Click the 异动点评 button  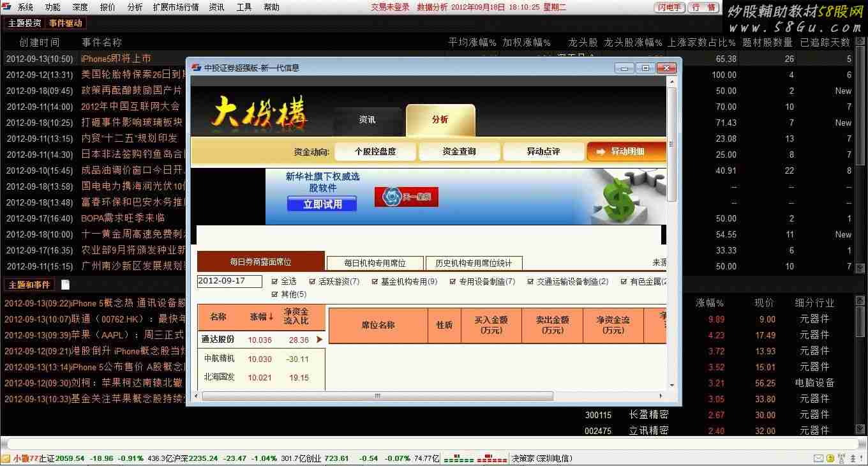(x=544, y=151)
